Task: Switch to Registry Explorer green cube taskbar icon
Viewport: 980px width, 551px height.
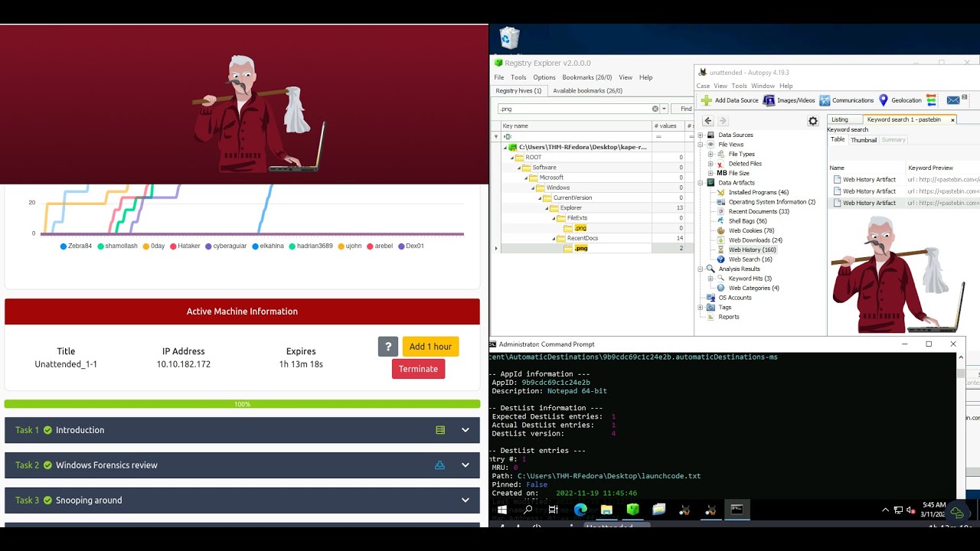Action: tap(632, 510)
